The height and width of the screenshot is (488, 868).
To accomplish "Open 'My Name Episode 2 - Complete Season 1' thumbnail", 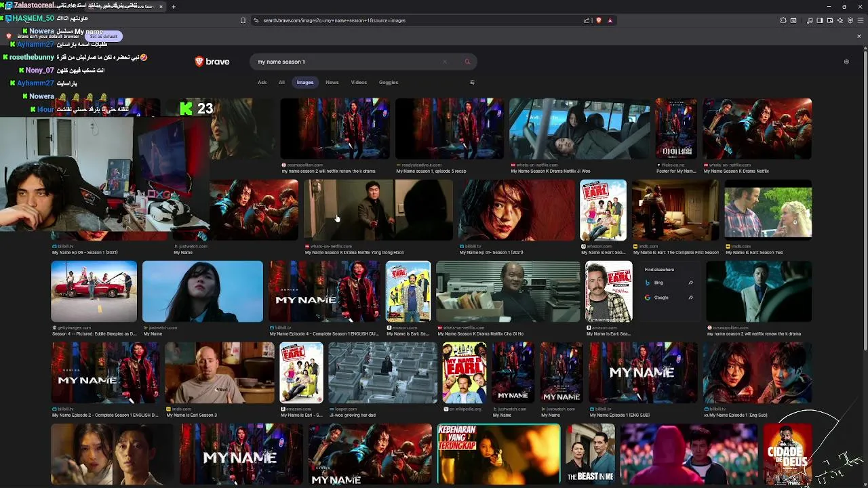I will (x=106, y=373).
